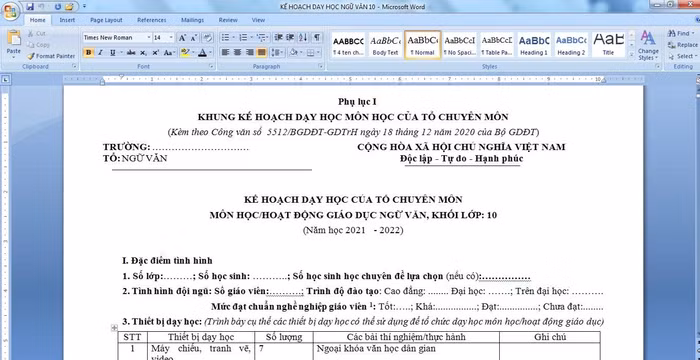Open the Clipboard dialog launcher

[x=75, y=66]
